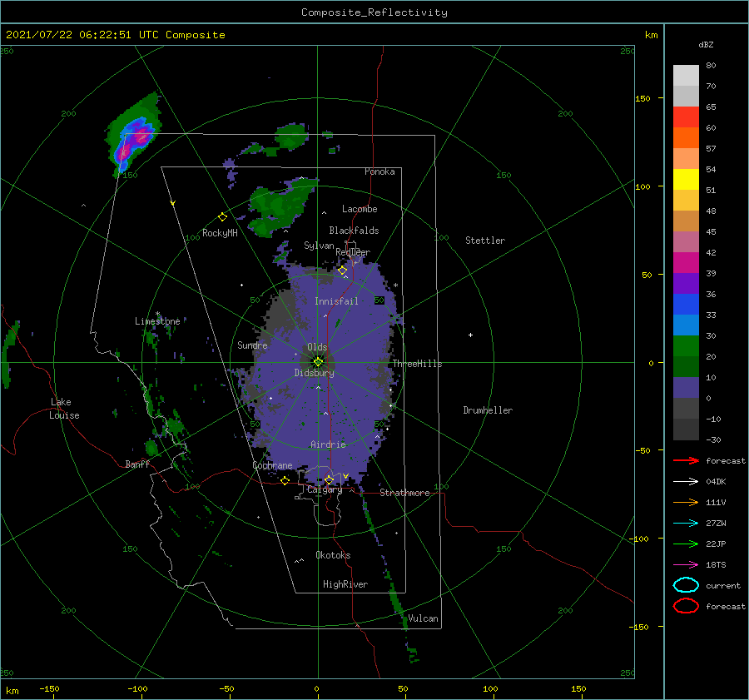This screenshot has width=749, height=700.
Task: Click the magenta 18TS arrow icon
Action: click(686, 565)
